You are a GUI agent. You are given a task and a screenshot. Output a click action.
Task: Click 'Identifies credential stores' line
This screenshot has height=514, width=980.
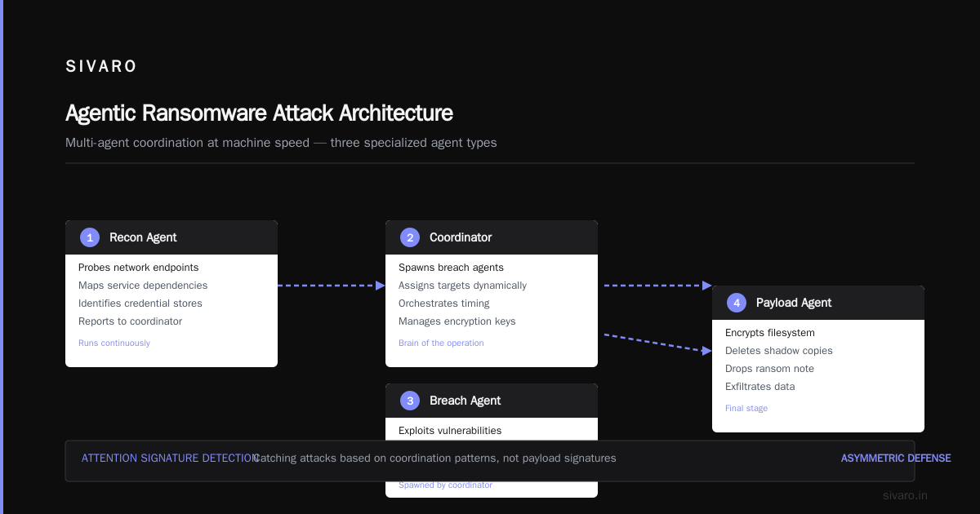click(140, 304)
